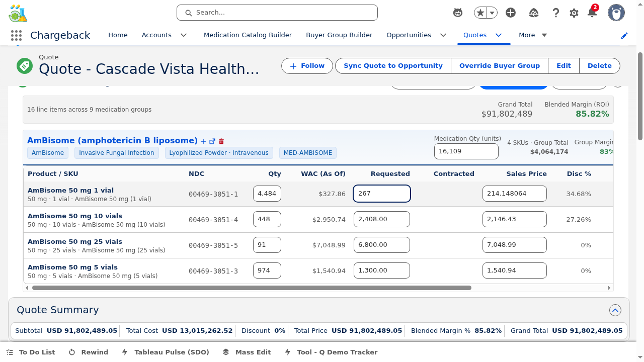The width and height of the screenshot is (644, 362).
Task: Click the Override Buyer Group button
Action: coord(500,66)
